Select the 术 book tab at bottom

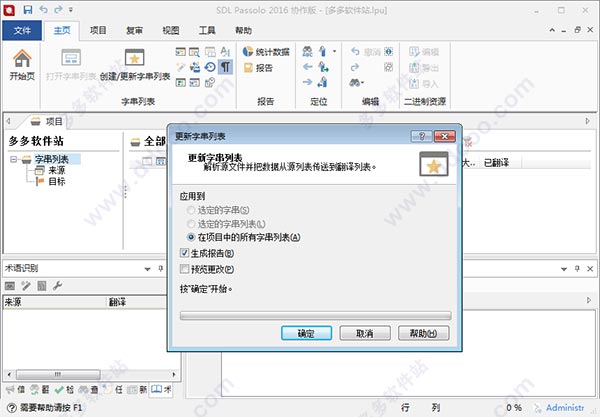point(161,389)
